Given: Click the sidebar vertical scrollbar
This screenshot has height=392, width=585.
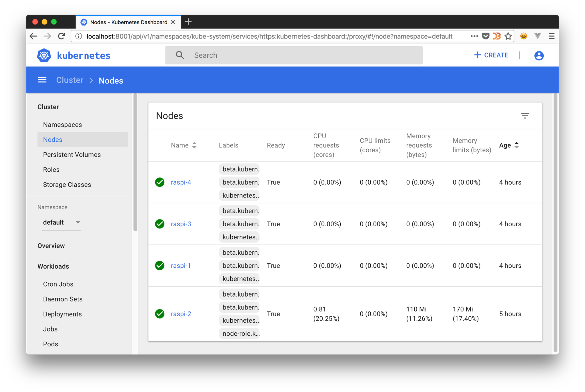Looking at the screenshot, I should (135, 162).
